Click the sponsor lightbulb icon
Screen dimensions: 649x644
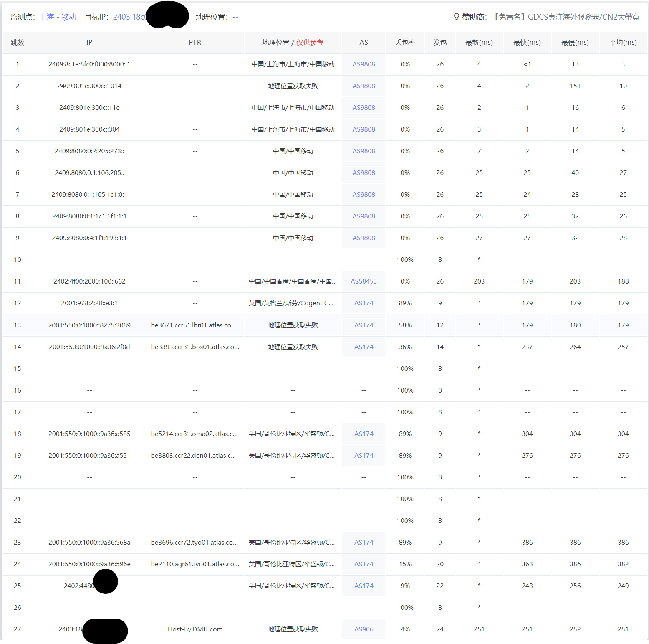(456, 17)
